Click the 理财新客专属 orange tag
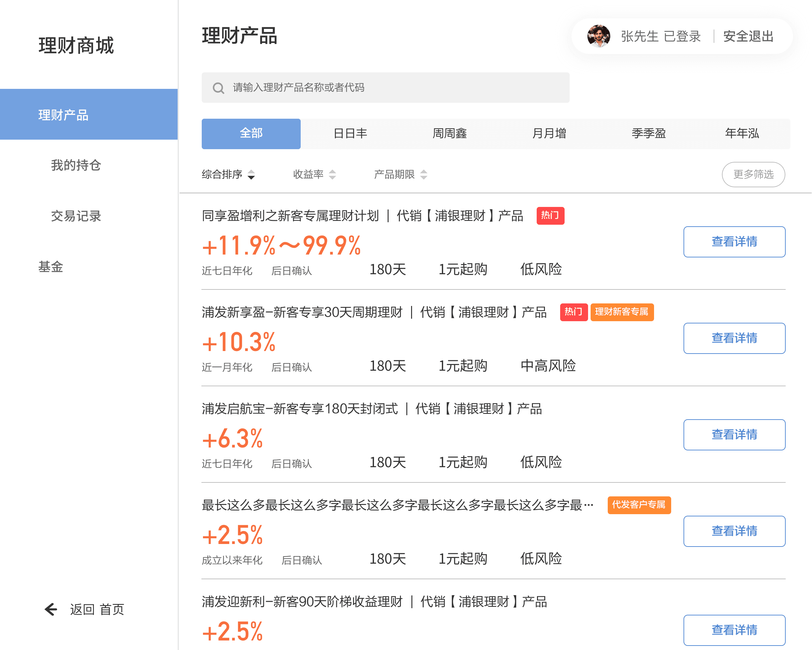The width and height of the screenshot is (812, 650). pyautogui.click(x=622, y=312)
